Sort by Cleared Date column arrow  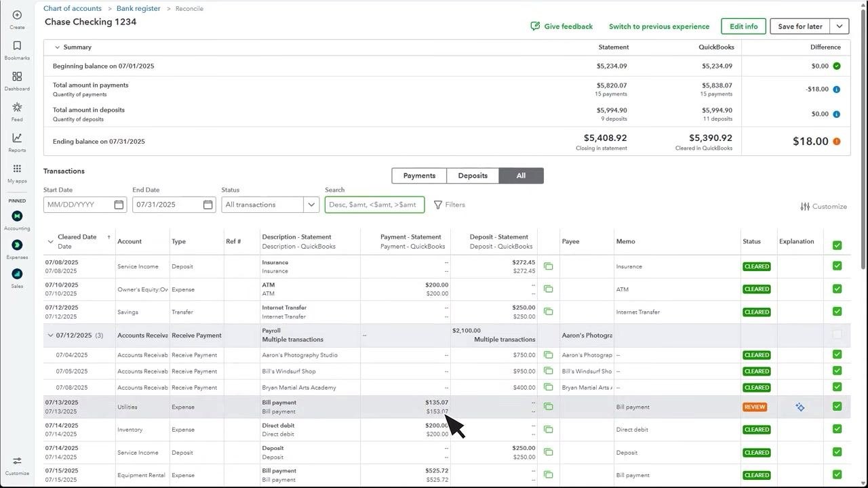(108, 237)
